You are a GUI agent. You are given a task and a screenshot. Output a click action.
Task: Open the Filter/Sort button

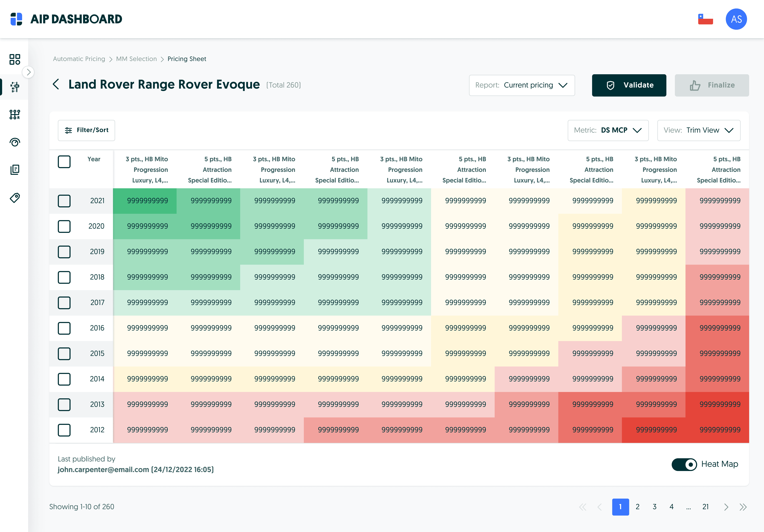[x=86, y=130]
